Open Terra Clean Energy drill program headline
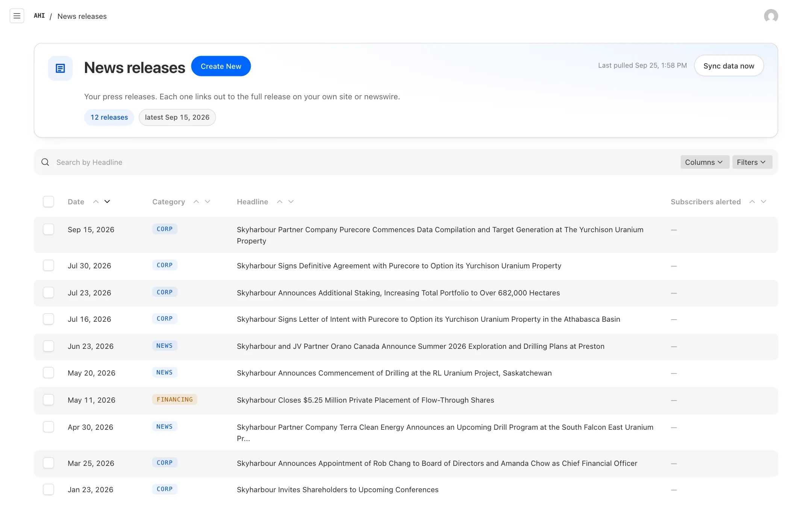The height and width of the screenshot is (508, 812). click(x=445, y=433)
